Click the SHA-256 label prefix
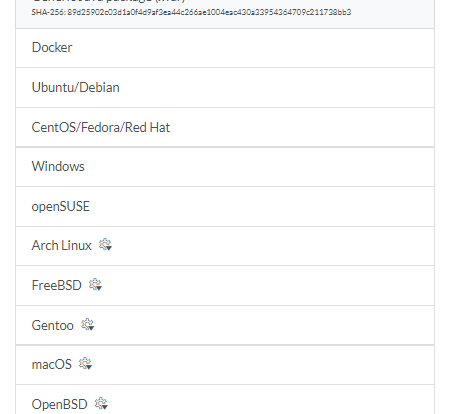 [x=48, y=12]
